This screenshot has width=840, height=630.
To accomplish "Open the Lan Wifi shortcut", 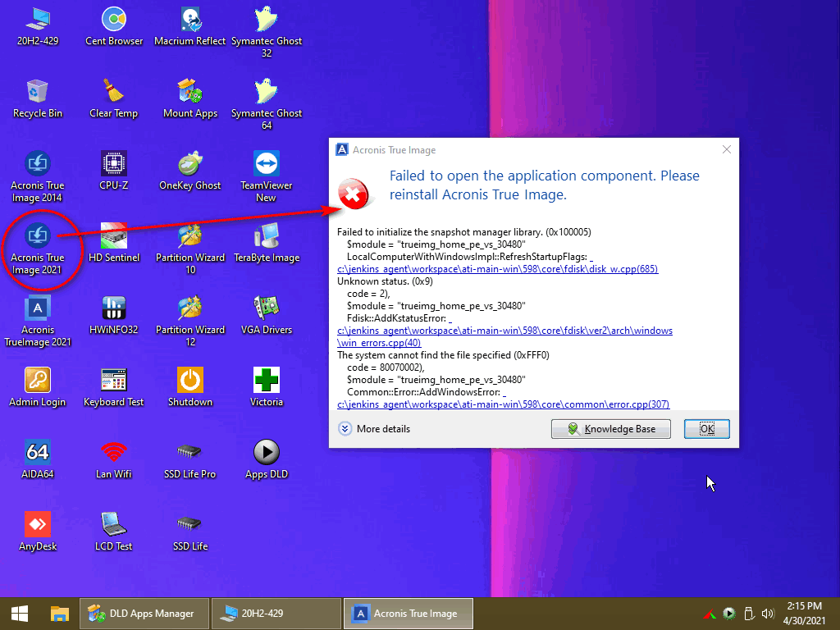I will coord(113,460).
